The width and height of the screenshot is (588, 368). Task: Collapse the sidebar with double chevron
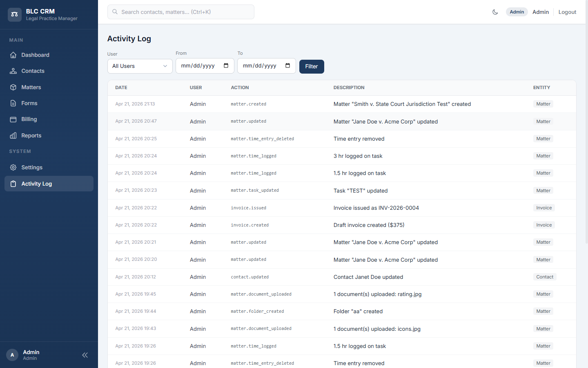pos(85,355)
